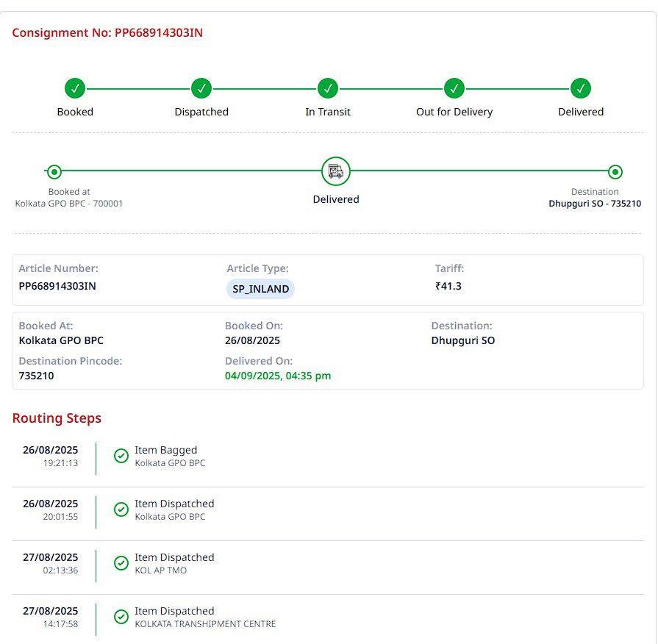Screen dimensions: 658x644
Task: Click the Booked label under progress tracker
Action: pos(75,112)
